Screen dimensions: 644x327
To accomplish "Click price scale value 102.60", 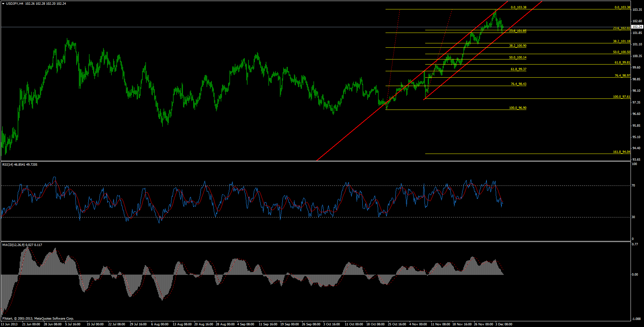I will pos(637,21).
